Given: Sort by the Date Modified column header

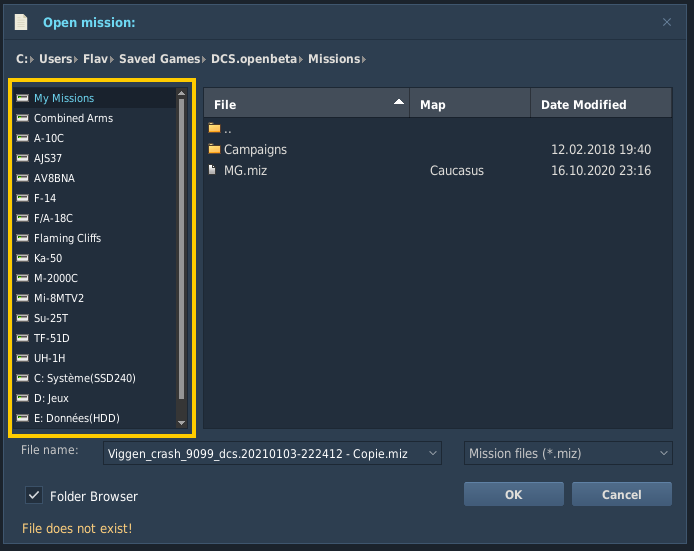Looking at the screenshot, I should click(x=601, y=104).
